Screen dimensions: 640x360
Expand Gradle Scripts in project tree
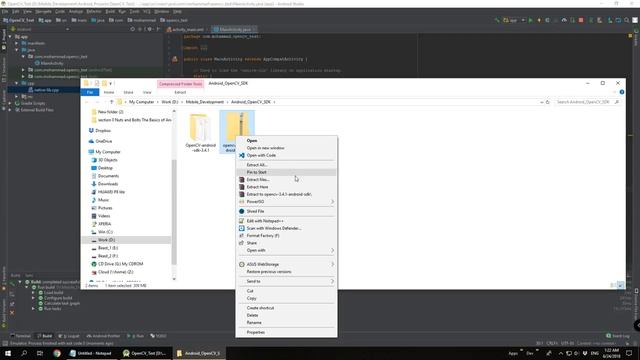(10, 103)
